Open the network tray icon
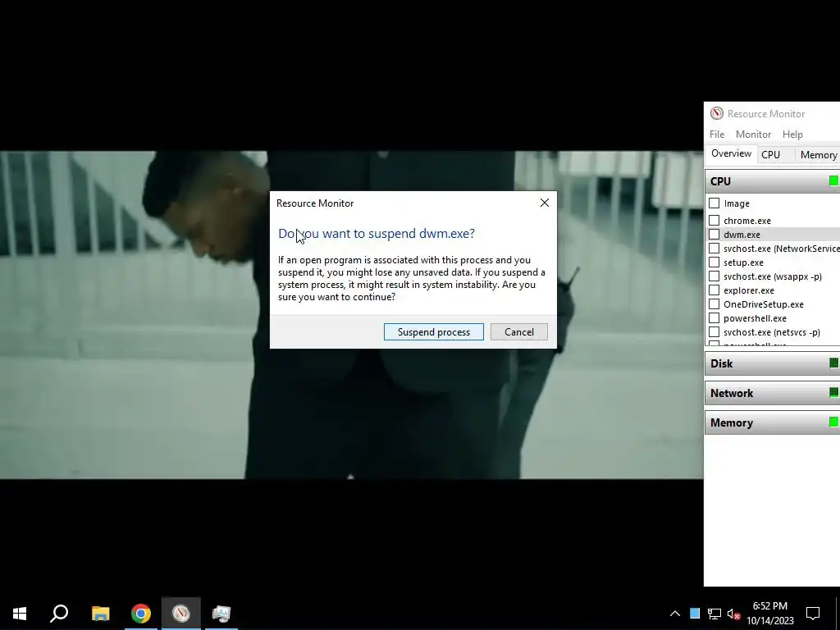840x630 pixels. (x=714, y=614)
